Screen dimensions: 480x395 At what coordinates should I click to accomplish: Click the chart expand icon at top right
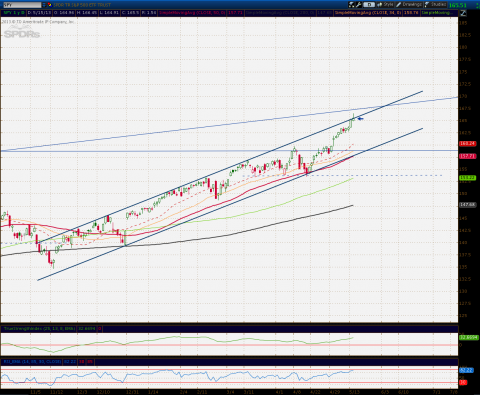pyautogui.click(x=463, y=13)
